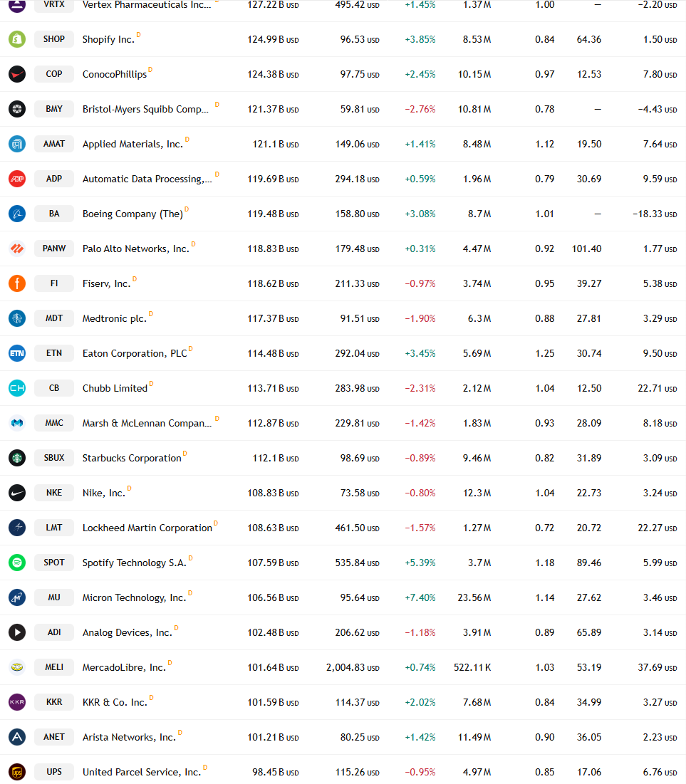
Task: Select MercadoLibre volume 522.11 K
Action: point(472,667)
